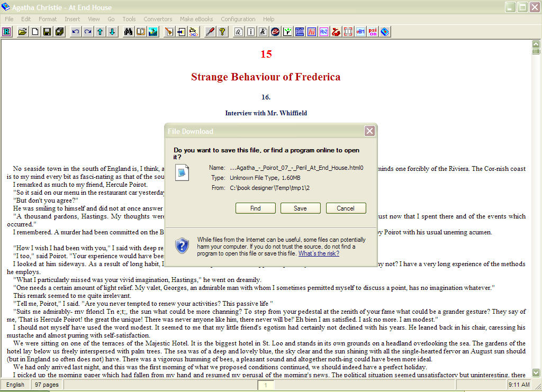Click the script 'a' toolbar icon

(x=239, y=32)
